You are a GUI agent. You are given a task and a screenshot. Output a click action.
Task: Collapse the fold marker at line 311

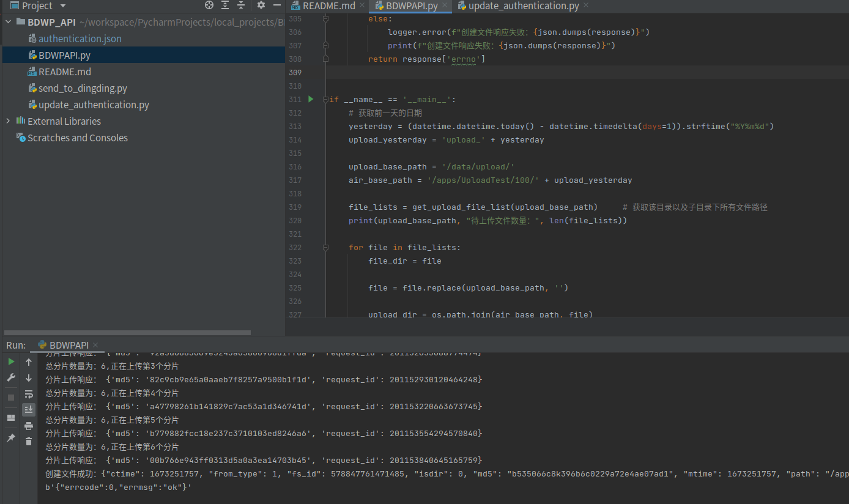326,99
